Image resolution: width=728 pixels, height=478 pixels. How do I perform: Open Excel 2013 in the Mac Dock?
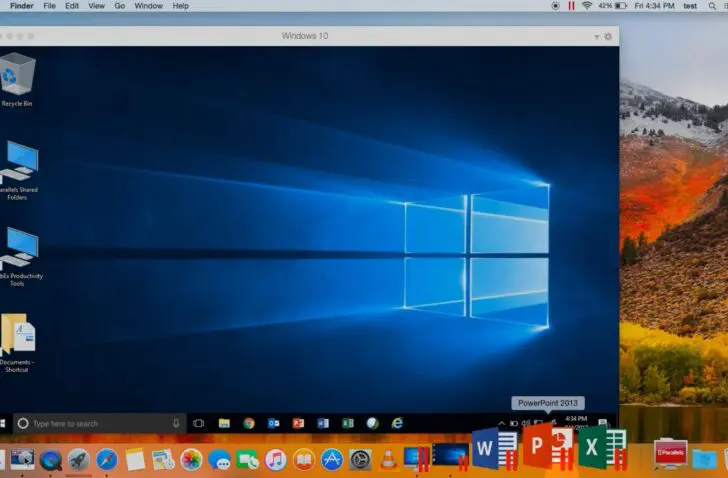pyautogui.click(x=603, y=448)
